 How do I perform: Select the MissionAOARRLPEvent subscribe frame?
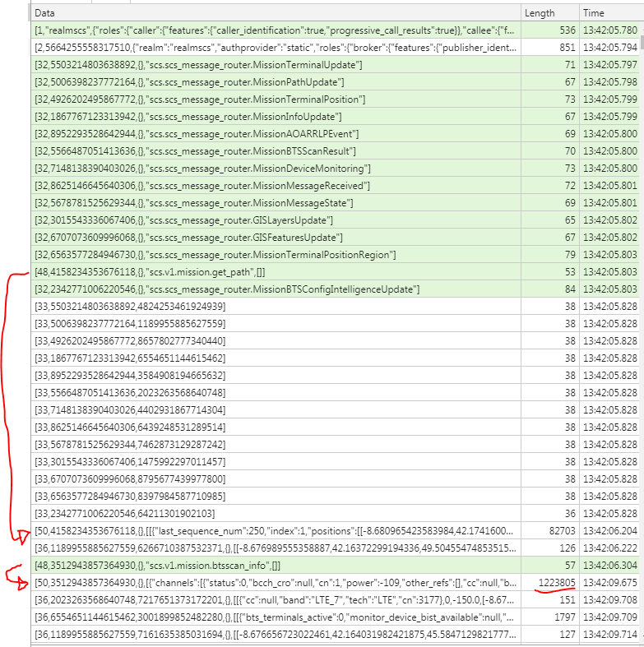[335, 134]
